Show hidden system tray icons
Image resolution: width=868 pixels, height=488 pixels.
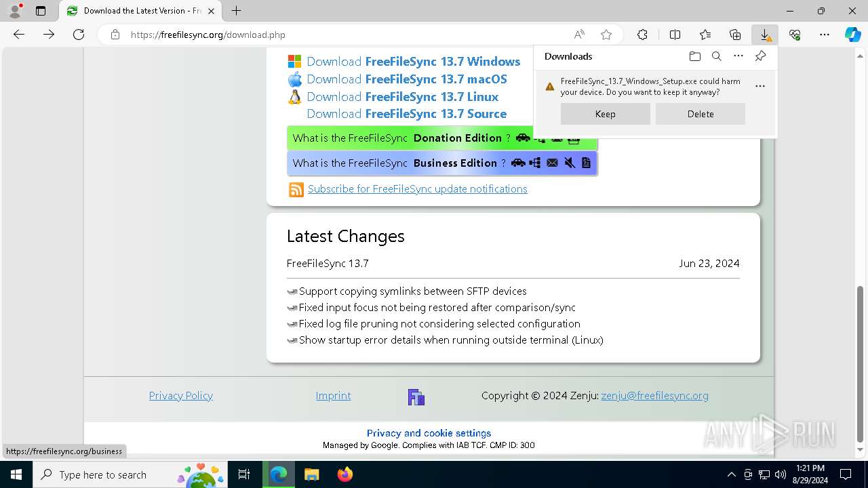731,474
